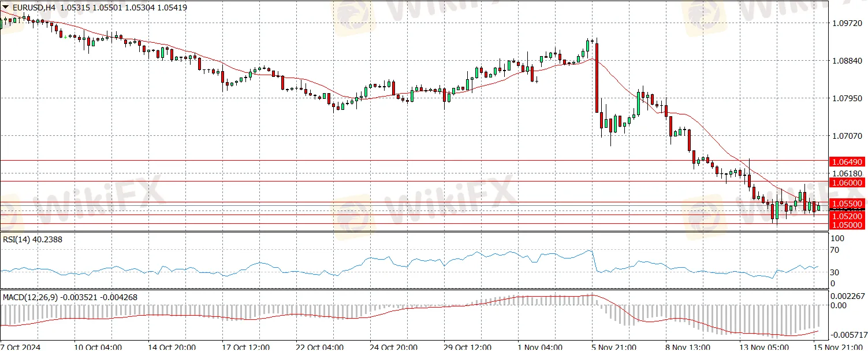Click the chart menu triangle beside EURUSD,H4
The image size is (868, 351).
(x=5, y=8)
